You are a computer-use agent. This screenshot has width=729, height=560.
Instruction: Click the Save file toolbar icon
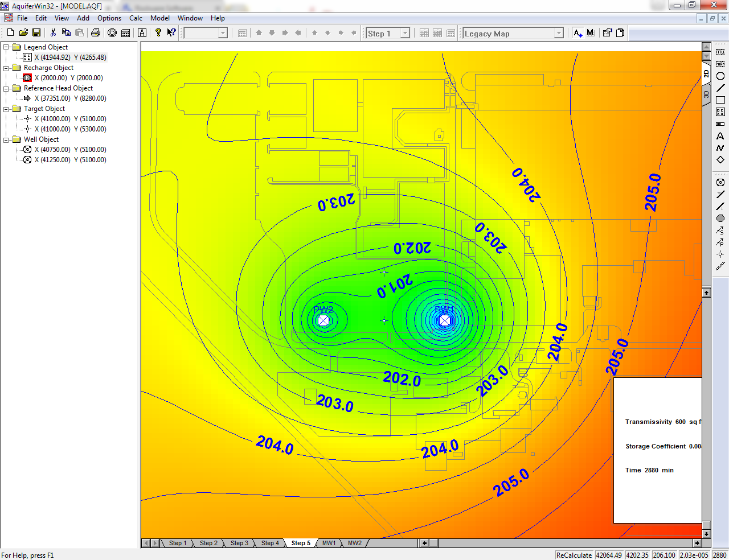coord(36,33)
